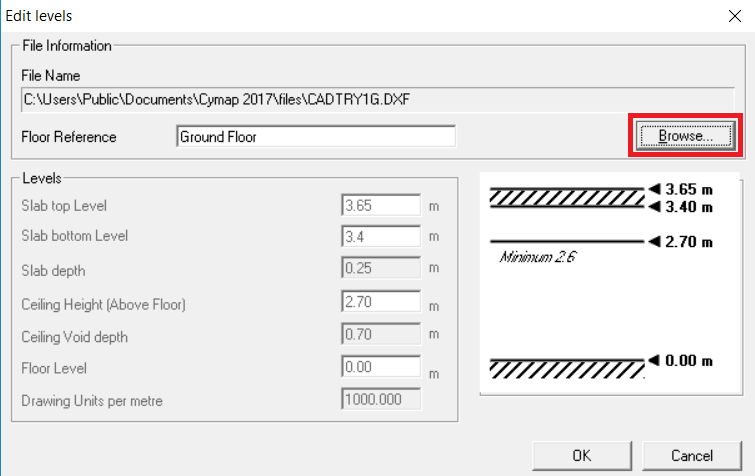Select the File Name path field
Viewport: 755px width, 476px height.
[x=378, y=100]
